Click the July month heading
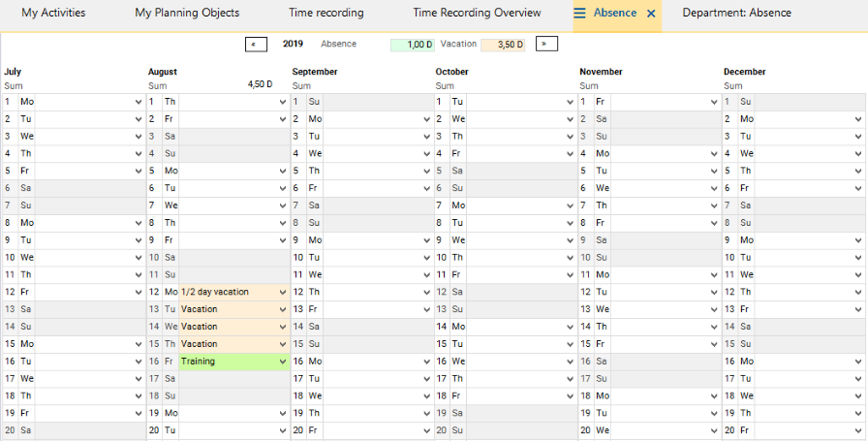 [x=13, y=72]
